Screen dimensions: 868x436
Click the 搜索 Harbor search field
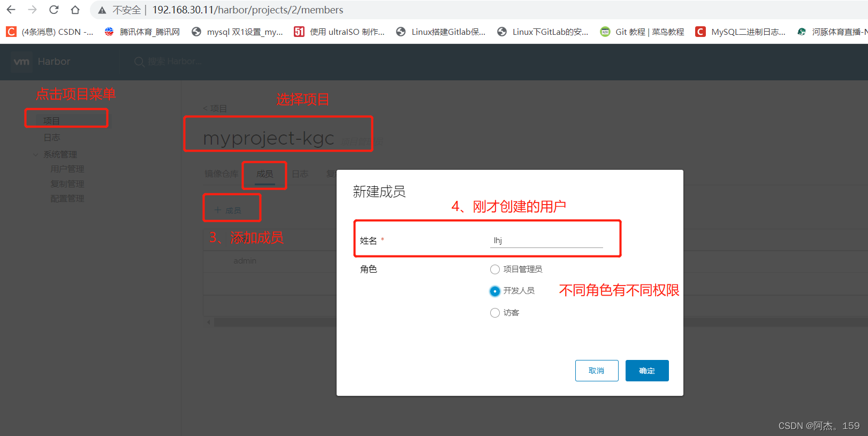click(x=174, y=62)
